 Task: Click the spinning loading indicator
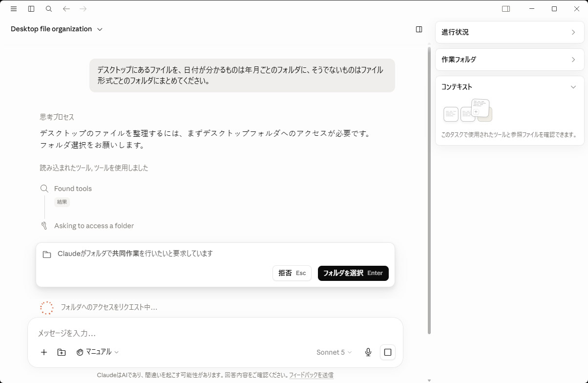coord(46,308)
